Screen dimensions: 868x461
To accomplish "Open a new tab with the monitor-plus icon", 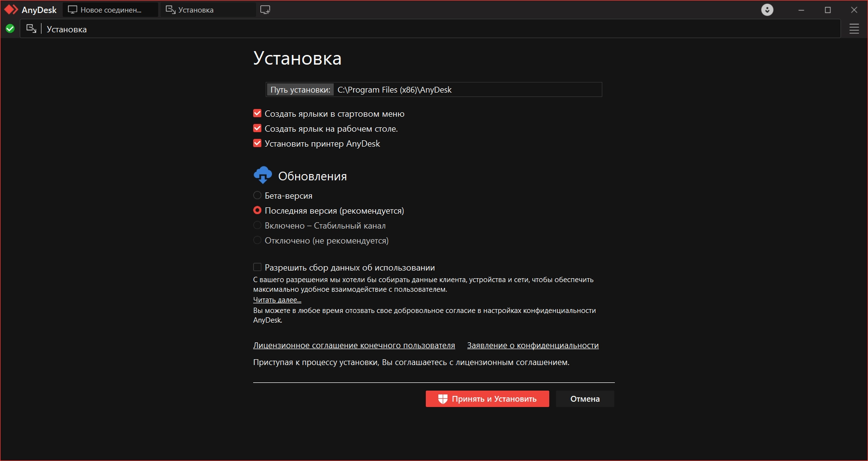I will [265, 10].
